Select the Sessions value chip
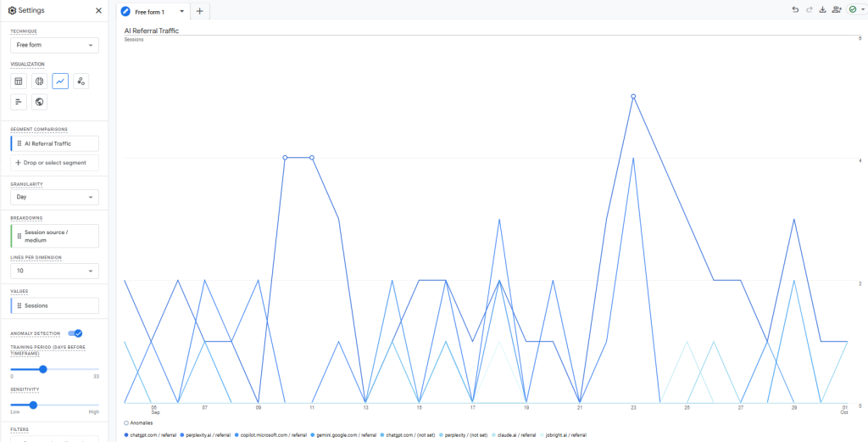The height and width of the screenshot is (442, 868). (x=55, y=305)
